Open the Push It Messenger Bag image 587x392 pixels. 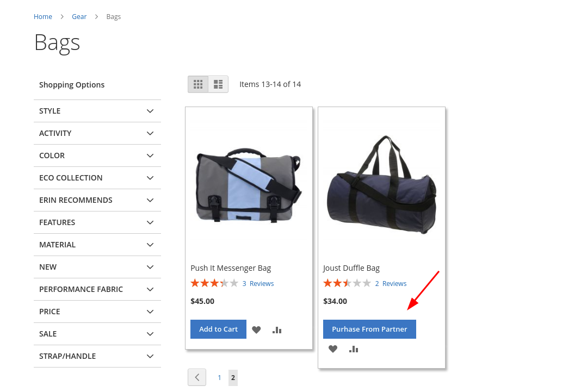pyautogui.click(x=249, y=185)
